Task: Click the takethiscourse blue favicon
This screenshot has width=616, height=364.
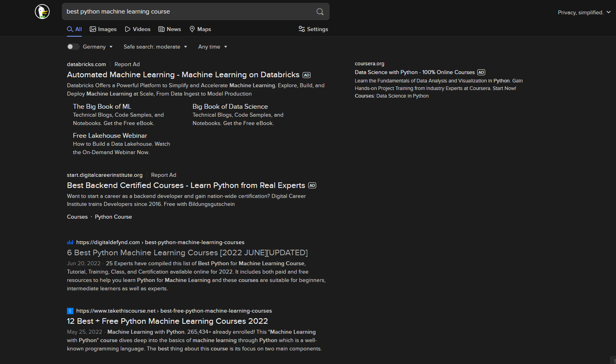Action: point(70,311)
